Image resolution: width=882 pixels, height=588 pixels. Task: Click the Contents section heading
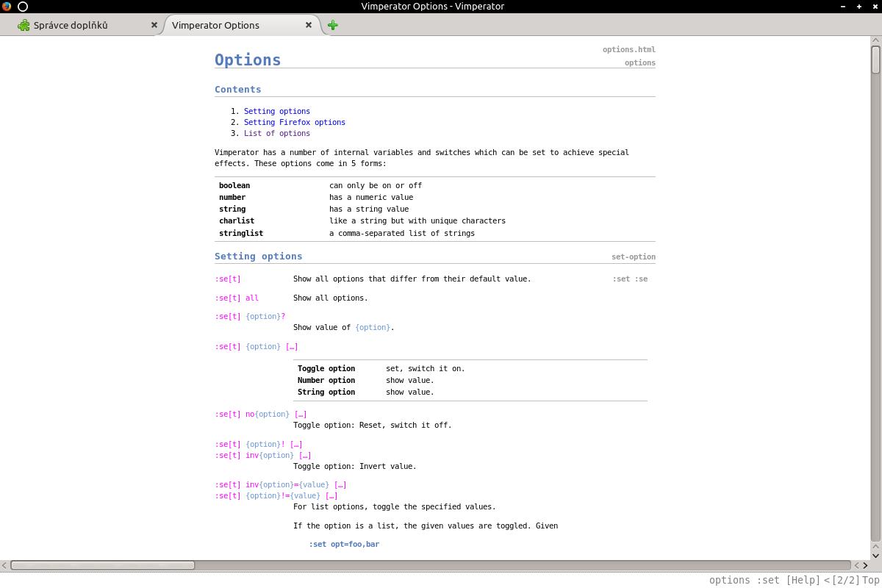[x=238, y=90]
